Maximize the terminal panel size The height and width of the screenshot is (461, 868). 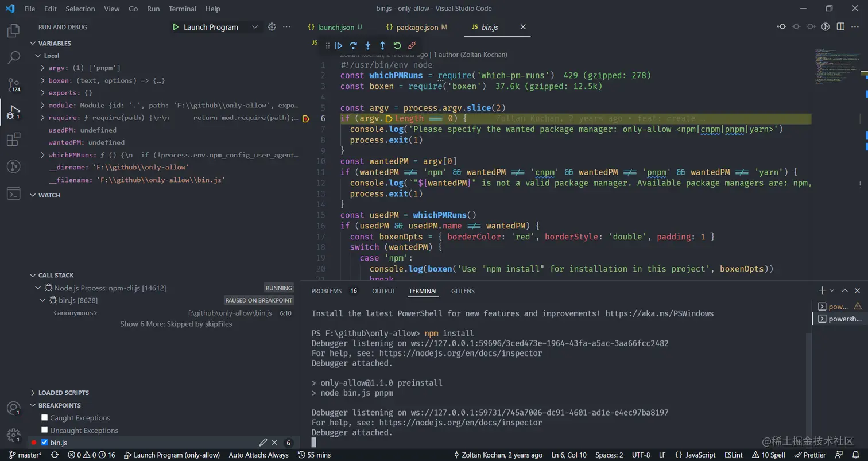(x=845, y=290)
